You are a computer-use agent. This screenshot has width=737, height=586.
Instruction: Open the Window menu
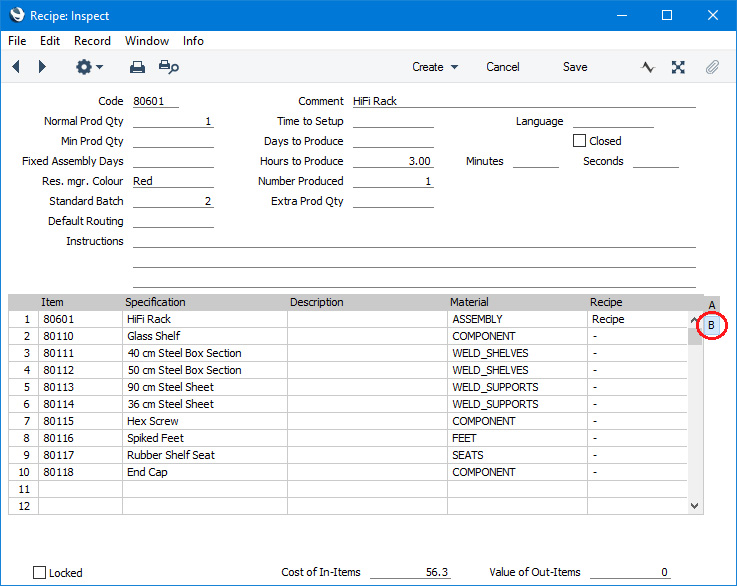point(147,41)
